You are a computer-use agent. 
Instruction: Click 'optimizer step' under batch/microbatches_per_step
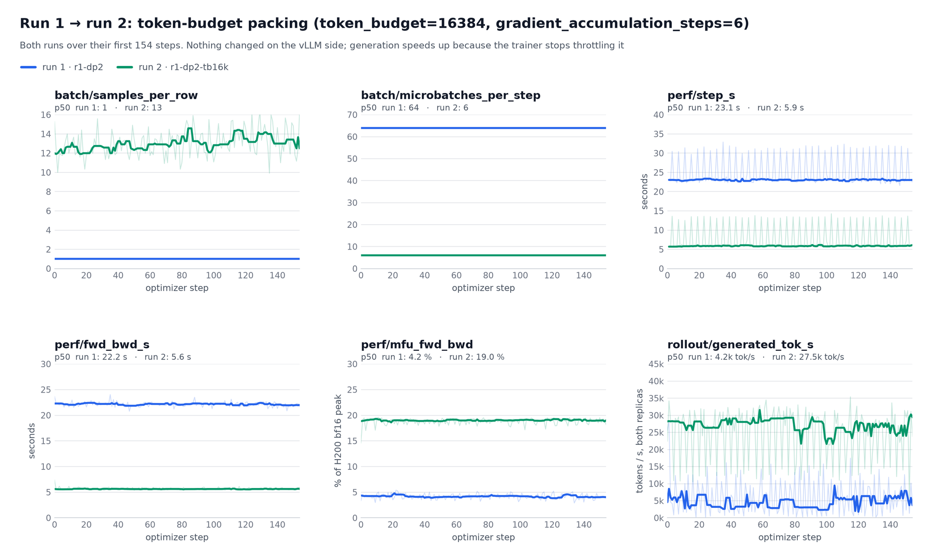483,288
